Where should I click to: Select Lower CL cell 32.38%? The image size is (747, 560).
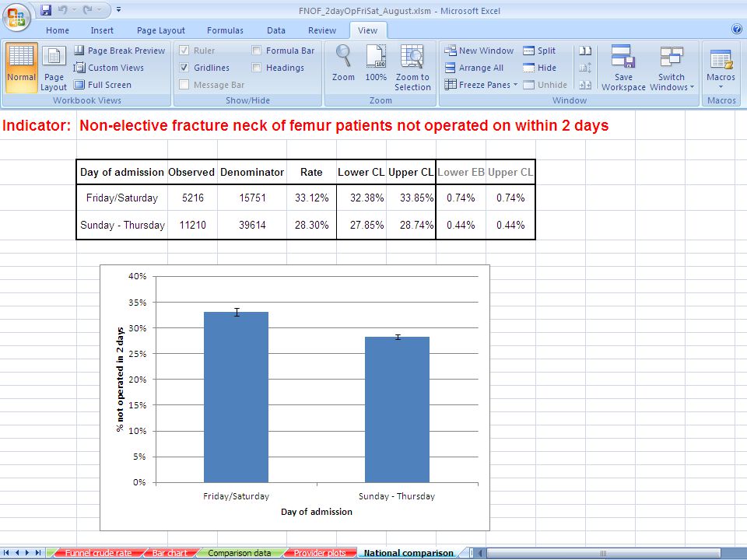pos(362,198)
